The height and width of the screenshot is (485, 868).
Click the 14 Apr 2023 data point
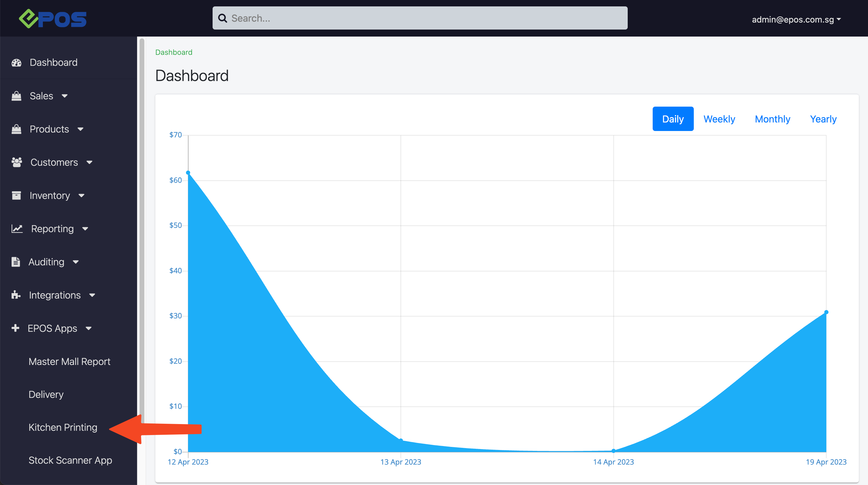613,451
